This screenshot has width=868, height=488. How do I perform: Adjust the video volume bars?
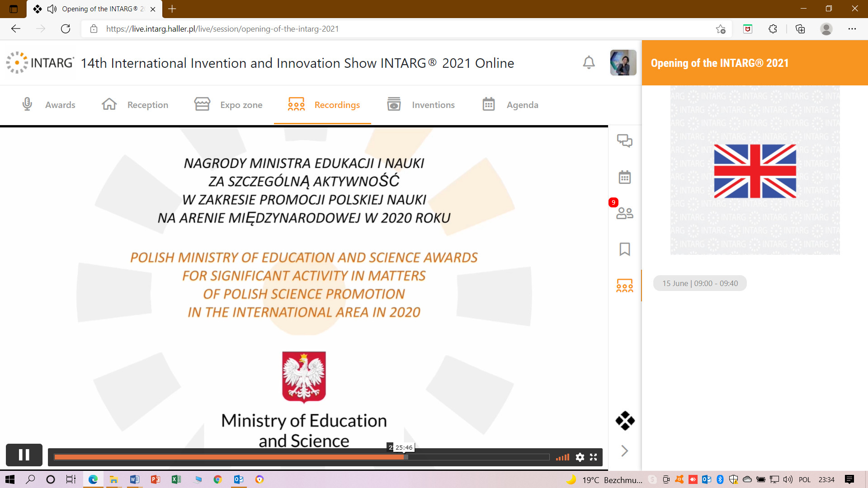click(562, 457)
